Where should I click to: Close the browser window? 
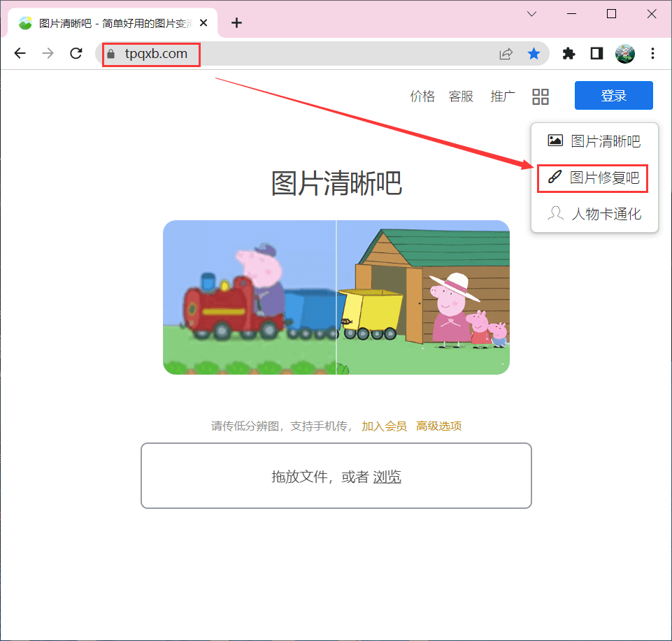[x=652, y=14]
